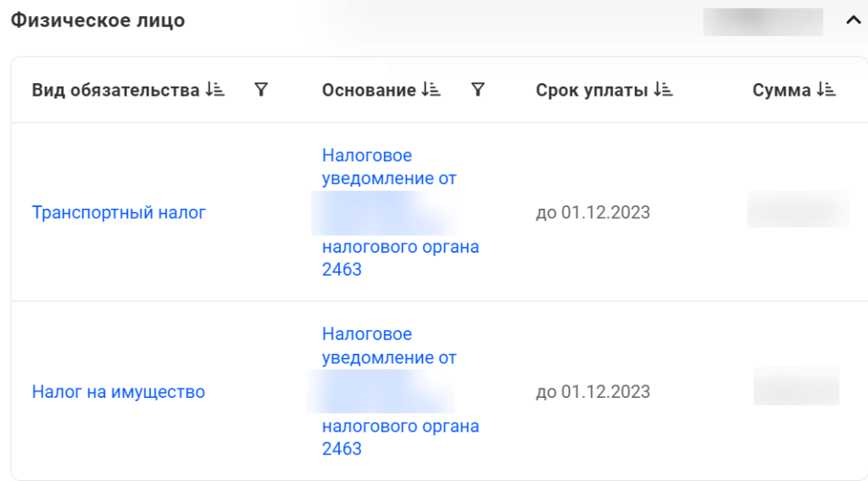Click due date of Налог на имущество row

[x=593, y=392]
